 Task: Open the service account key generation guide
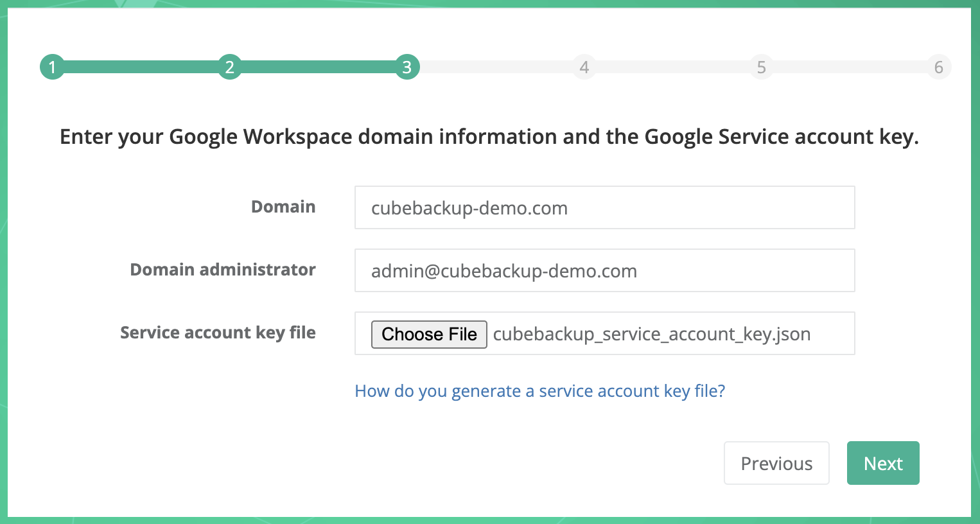click(540, 390)
